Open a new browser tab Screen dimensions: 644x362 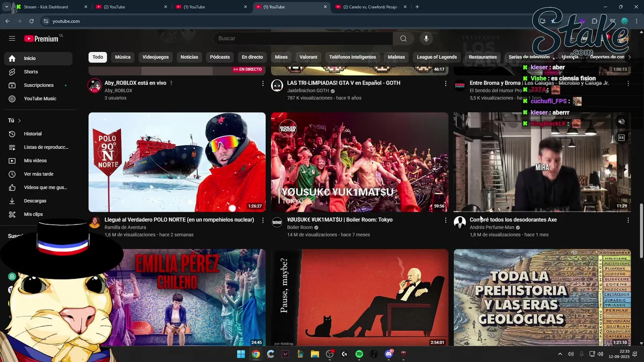click(417, 7)
